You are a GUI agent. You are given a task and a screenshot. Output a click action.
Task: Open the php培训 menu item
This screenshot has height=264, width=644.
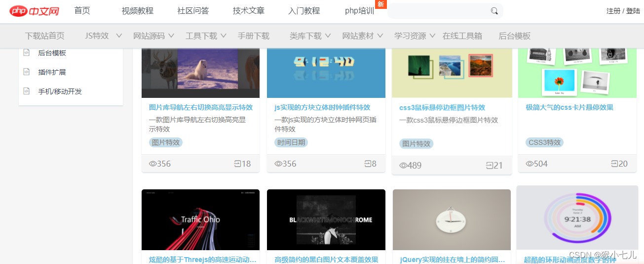(x=360, y=11)
